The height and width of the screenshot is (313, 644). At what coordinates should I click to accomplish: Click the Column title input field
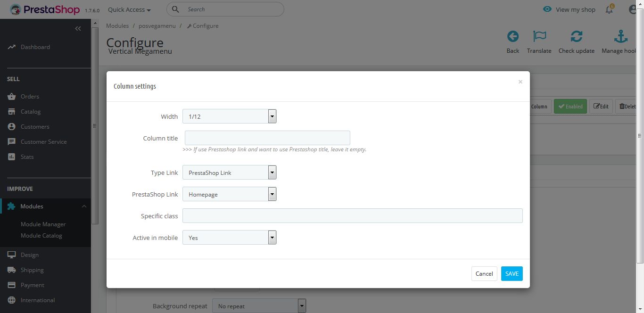coord(267,138)
